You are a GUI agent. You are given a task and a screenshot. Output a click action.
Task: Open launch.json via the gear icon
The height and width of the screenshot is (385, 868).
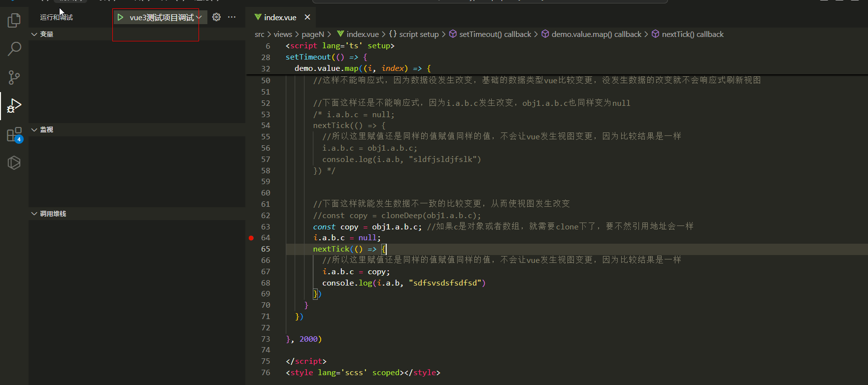(216, 17)
